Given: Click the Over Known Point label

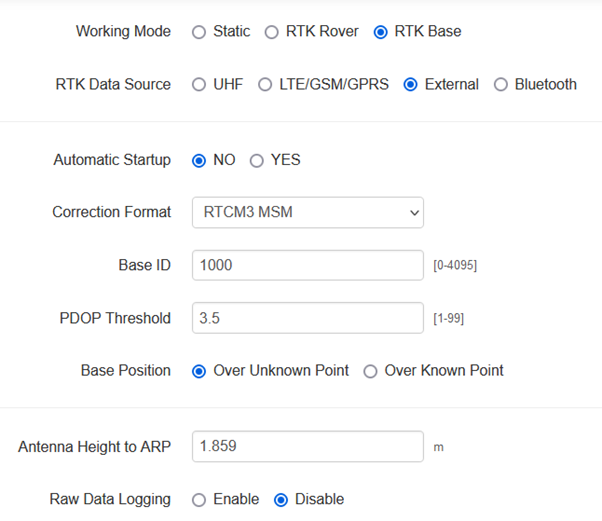Looking at the screenshot, I should [444, 371].
